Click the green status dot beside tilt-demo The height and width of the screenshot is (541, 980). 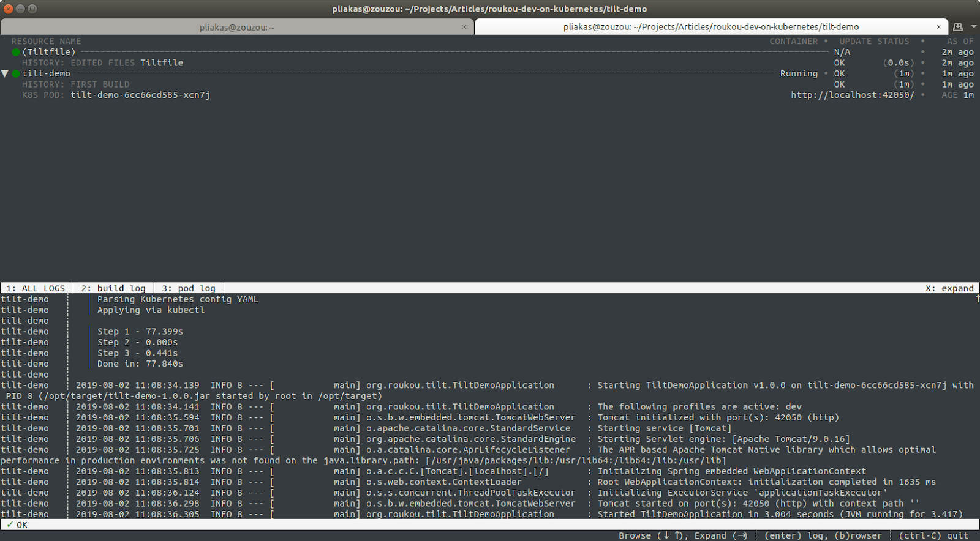16,73
